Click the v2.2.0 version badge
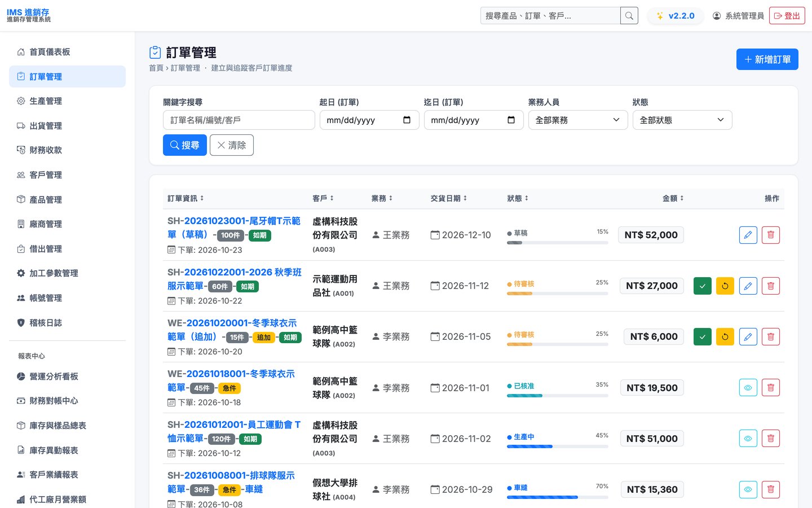The width and height of the screenshot is (812, 508). [676, 16]
